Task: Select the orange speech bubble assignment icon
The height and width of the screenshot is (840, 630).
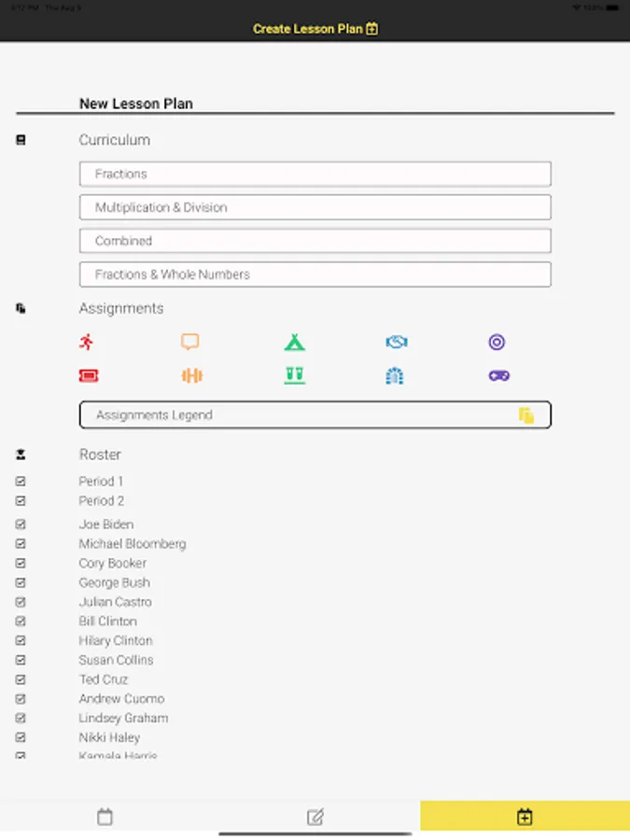Action: point(190,342)
